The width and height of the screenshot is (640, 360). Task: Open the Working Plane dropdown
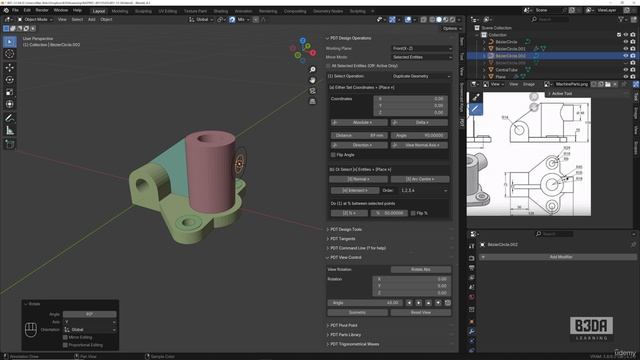point(422,48)
